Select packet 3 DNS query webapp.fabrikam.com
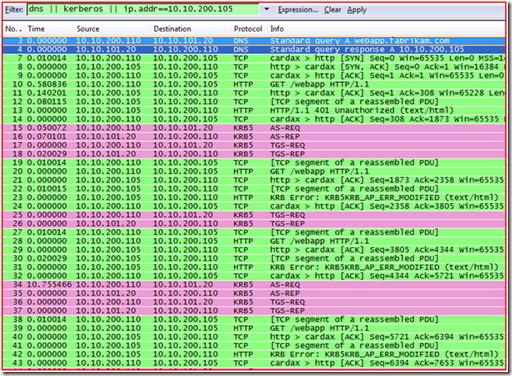This screenshot has width=512, height=376. coord(254,41)
